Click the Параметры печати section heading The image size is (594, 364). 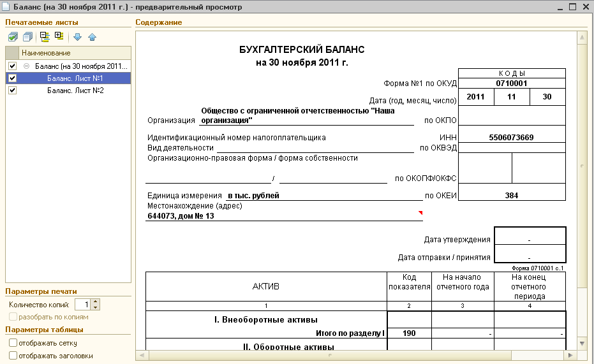coord(41,291)
